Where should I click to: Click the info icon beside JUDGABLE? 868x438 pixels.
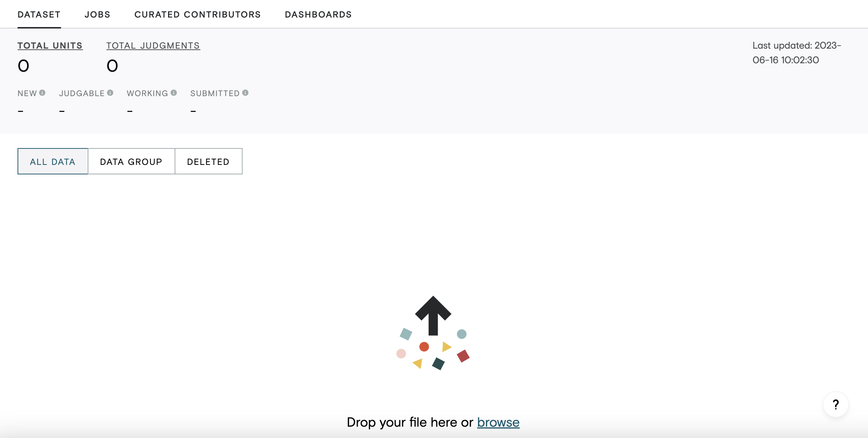(110, 93)
